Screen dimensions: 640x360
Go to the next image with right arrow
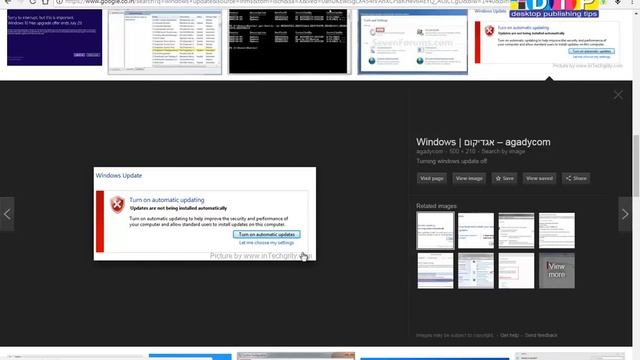pyautogui.click(x=625, y=214)
